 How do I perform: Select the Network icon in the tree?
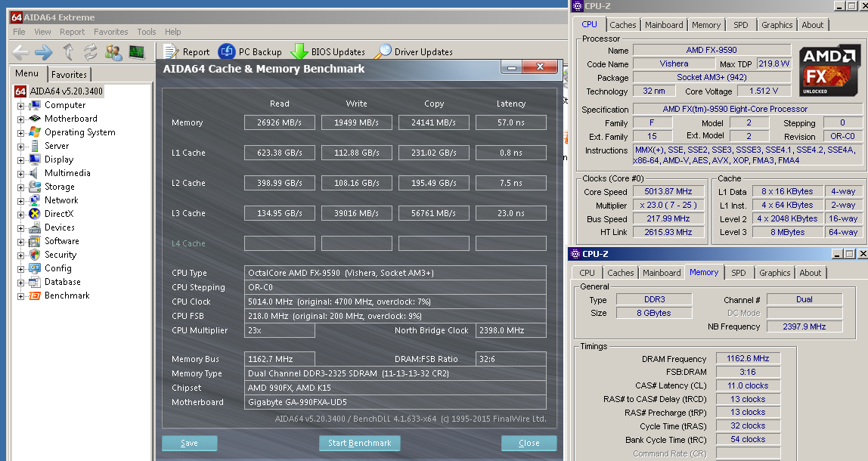point(35,200)
